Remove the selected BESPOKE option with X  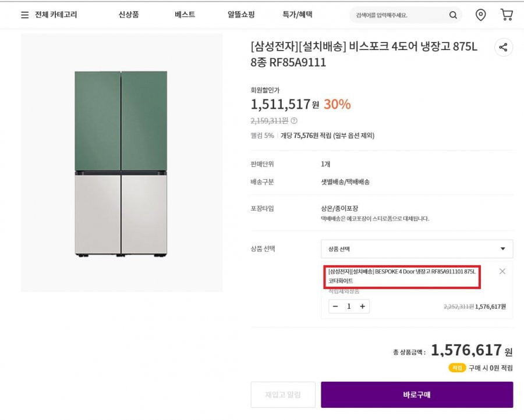point(502,272)
